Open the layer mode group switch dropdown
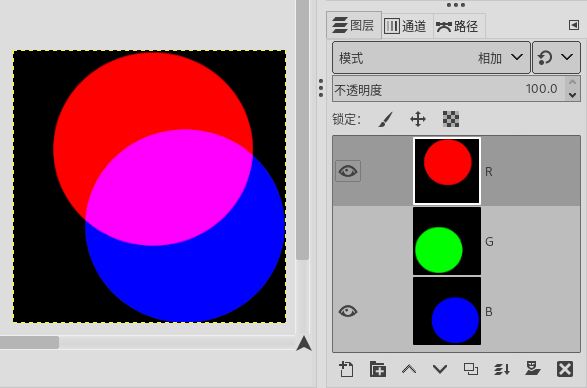 coord(556,58)
